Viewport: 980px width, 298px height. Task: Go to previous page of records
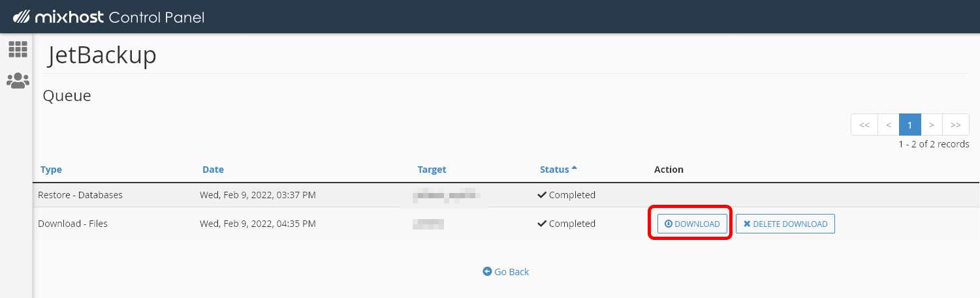pos(888,125)
